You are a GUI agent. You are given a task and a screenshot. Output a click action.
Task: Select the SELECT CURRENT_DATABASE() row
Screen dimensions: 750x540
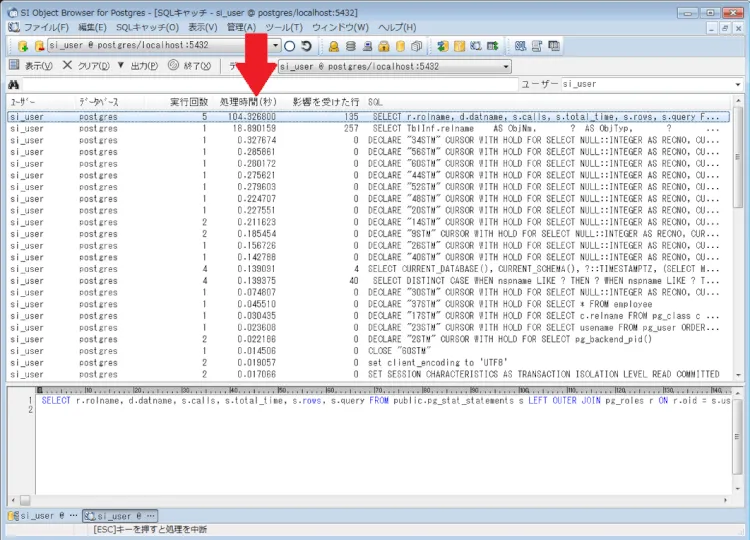(368, 269)
